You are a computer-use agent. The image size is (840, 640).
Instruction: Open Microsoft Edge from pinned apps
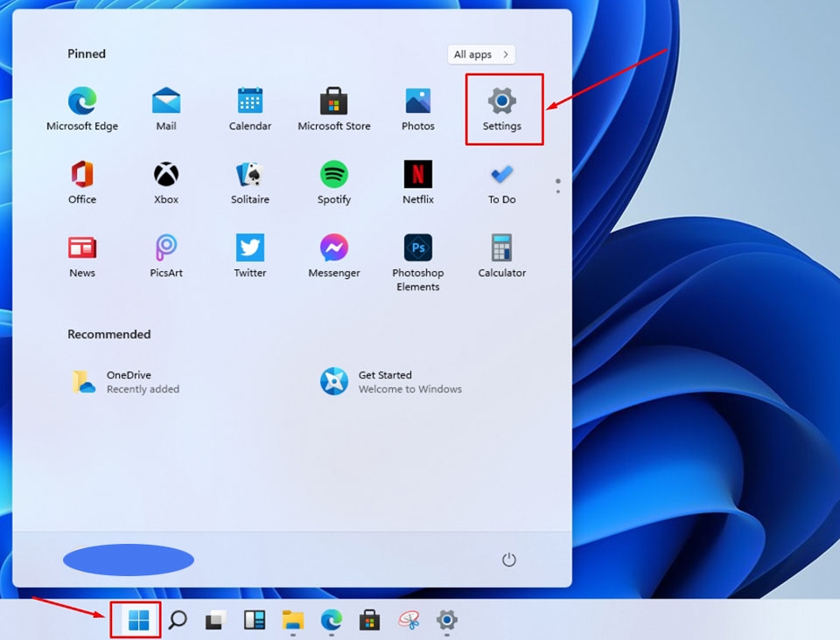coord(82,109)
